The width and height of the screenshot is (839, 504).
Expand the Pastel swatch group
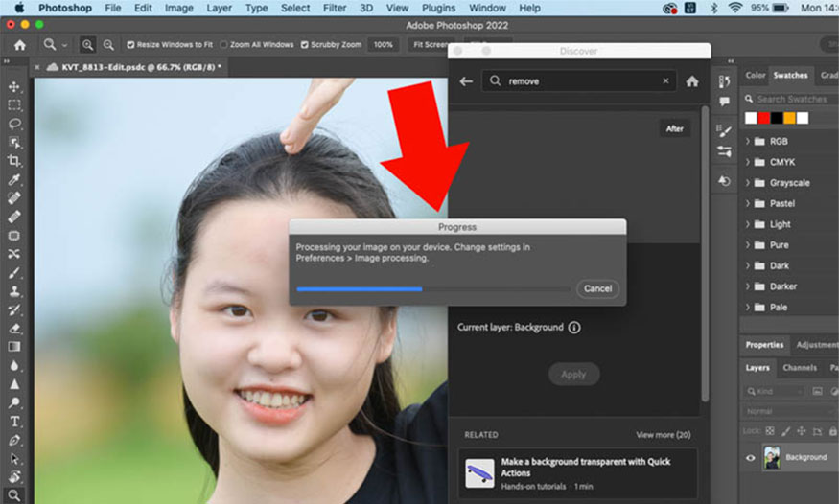coord(748,204)
